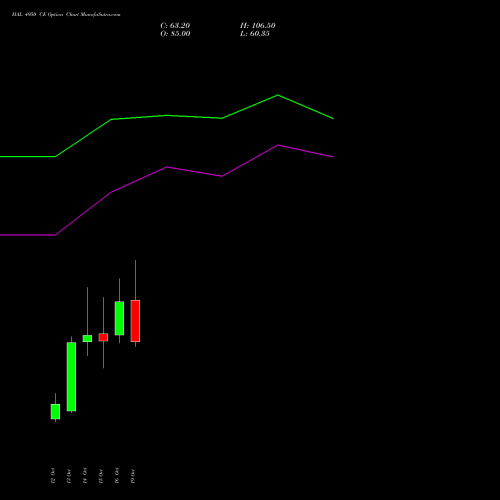Select the small green 14 Oct candlestick
Viewport: 500px width, 500px height.
point(87,338)
